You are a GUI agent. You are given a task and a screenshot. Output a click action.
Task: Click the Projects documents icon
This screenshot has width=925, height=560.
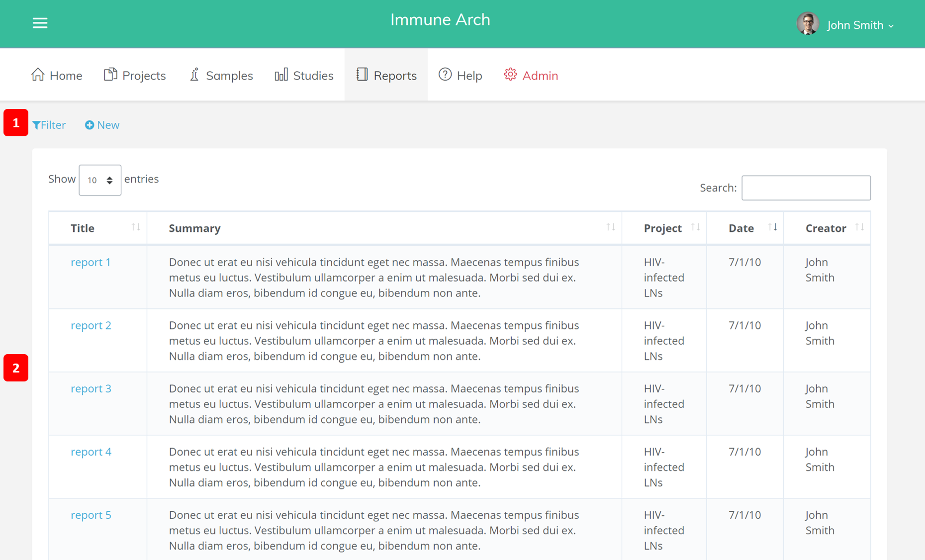110,75
